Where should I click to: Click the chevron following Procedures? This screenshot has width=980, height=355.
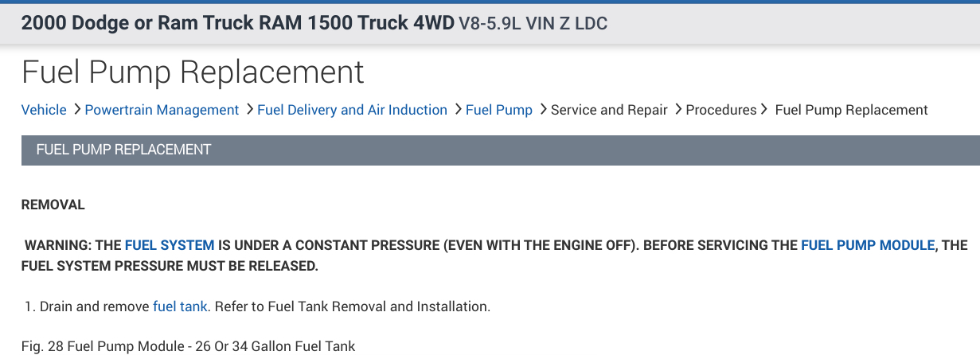(764, 109)
